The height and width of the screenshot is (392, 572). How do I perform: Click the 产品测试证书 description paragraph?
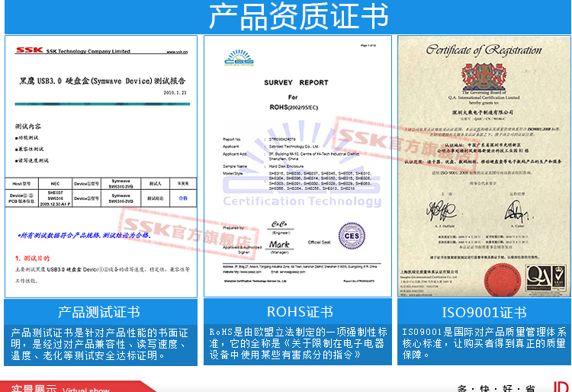click(100, 344)
